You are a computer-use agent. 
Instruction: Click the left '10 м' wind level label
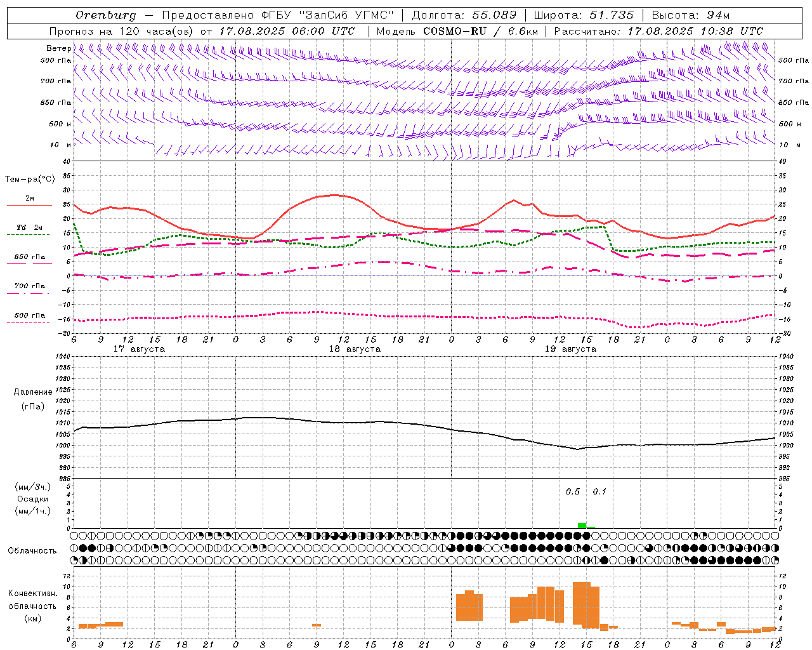click(60, 145)
